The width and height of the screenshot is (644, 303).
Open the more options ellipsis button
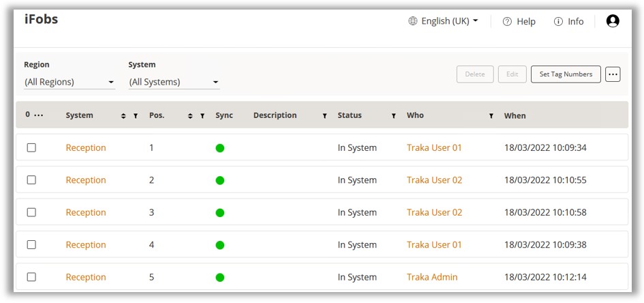[x=612, y=74]
